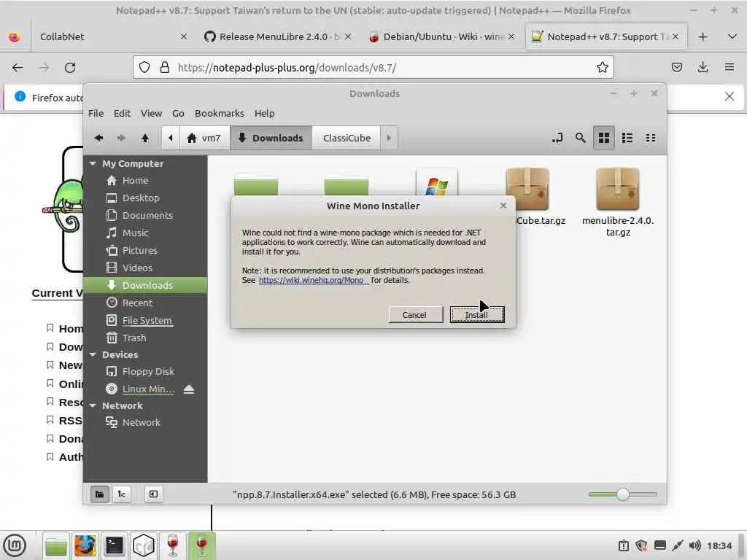
Task: Switch to icon view
Action: point(603,138)
